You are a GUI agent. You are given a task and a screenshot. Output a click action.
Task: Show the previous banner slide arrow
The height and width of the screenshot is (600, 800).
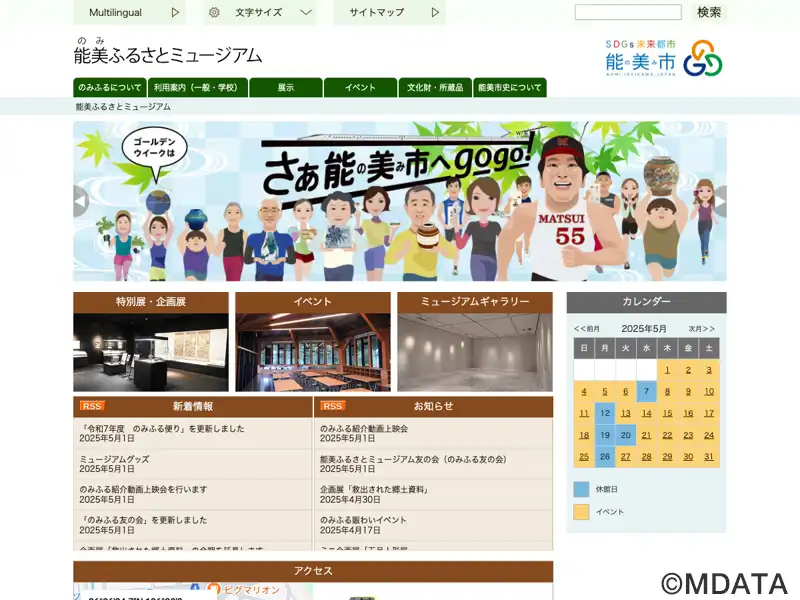point(81,201)
